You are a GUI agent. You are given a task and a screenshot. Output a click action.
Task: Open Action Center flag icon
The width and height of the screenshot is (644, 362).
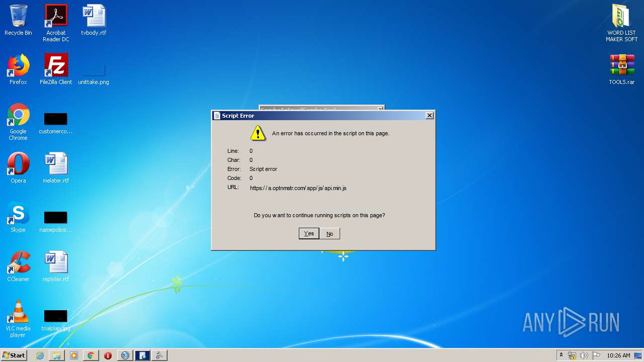[x=596, y=355]
